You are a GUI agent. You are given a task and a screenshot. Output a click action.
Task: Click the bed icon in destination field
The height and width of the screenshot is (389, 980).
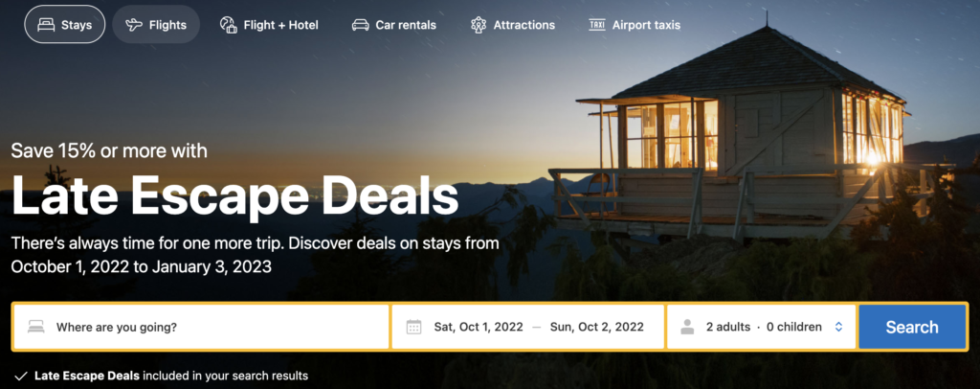tap(36, 327)
